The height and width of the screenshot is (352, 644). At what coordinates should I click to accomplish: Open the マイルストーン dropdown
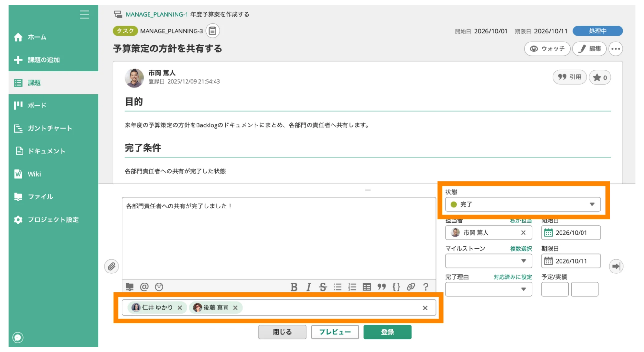point(488,261)
